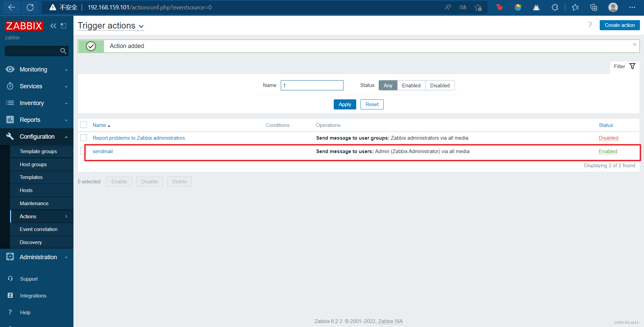Dismiss the Action added message
This screenshot has width=644, height=327.
635,44
